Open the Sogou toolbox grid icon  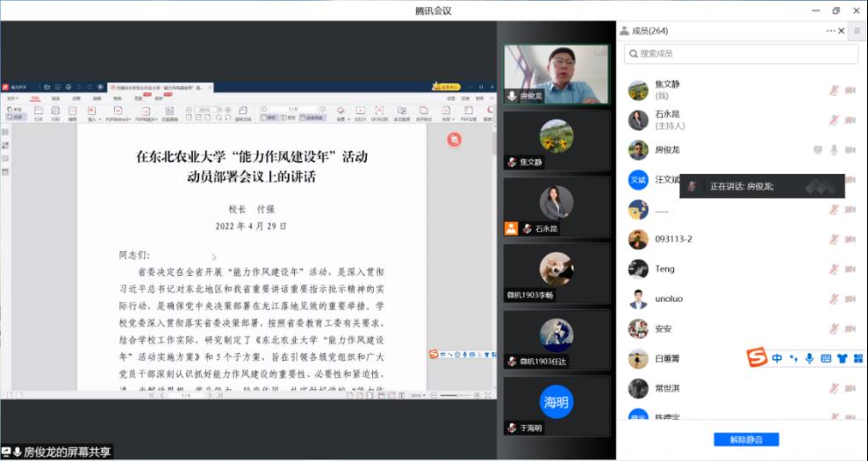[x=858, y=358]
